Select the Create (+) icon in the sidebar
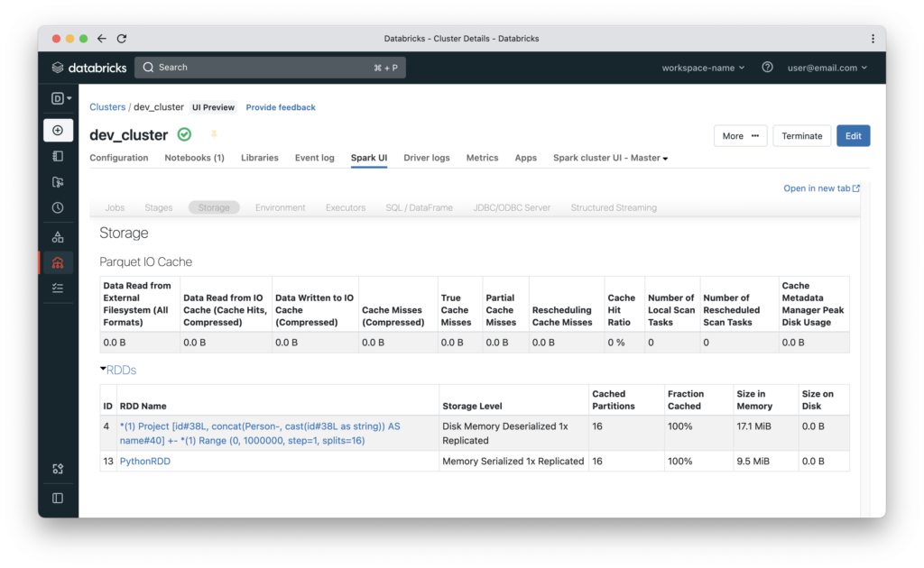The image size is (924, 568). click(58, 130)
